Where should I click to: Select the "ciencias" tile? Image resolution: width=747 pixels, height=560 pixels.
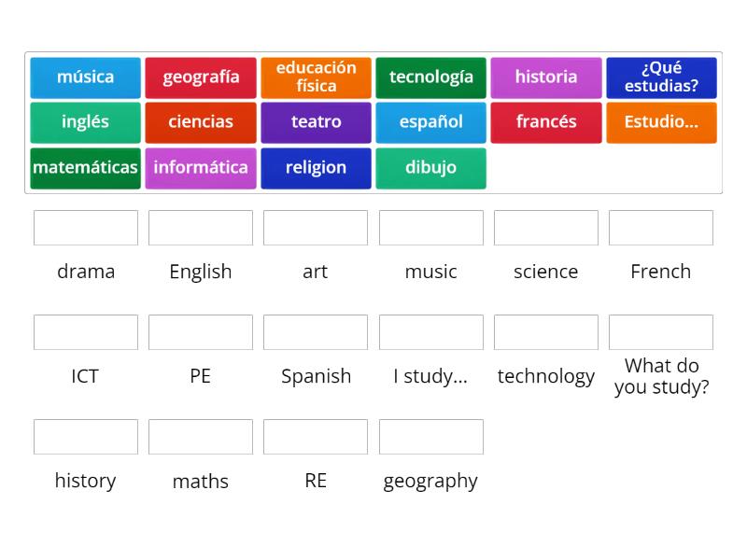point(201,122)
